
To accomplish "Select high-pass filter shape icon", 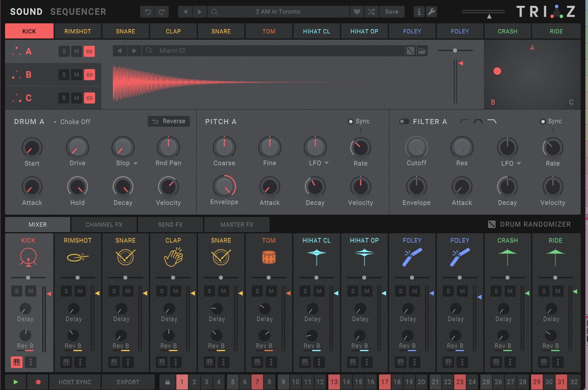I will (x=464, y=121).
